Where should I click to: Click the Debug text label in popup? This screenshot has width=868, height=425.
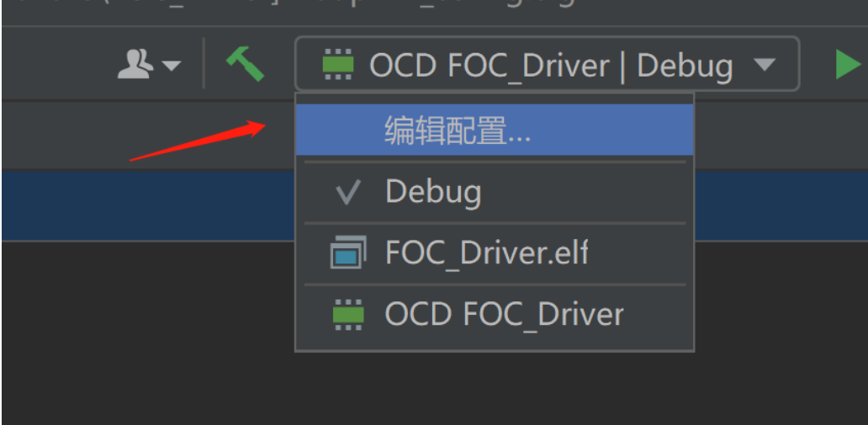click(x=433, y=192)
